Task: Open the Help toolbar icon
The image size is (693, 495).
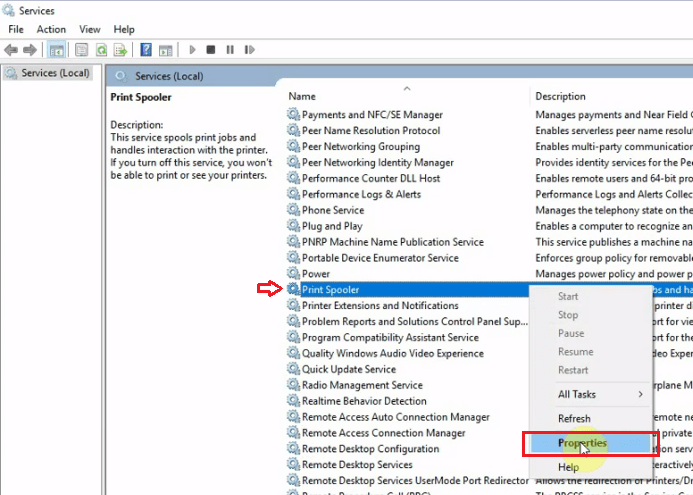Action: click(146, 50)
